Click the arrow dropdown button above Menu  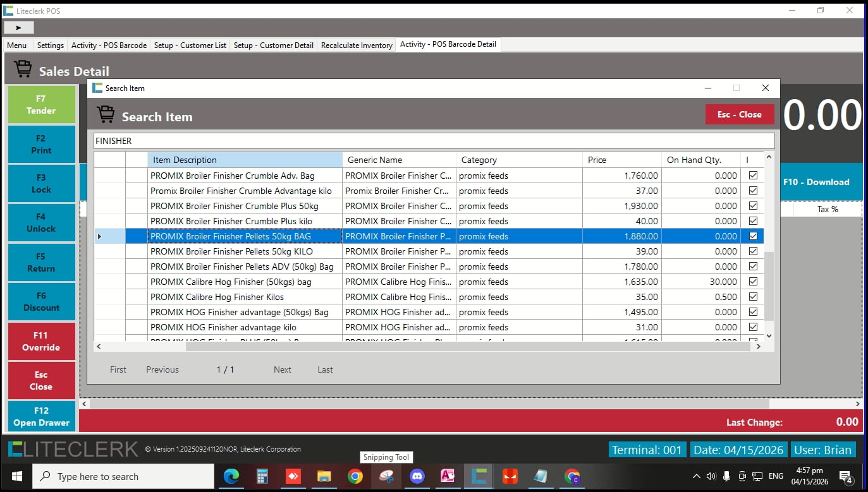tap(19, 28)
